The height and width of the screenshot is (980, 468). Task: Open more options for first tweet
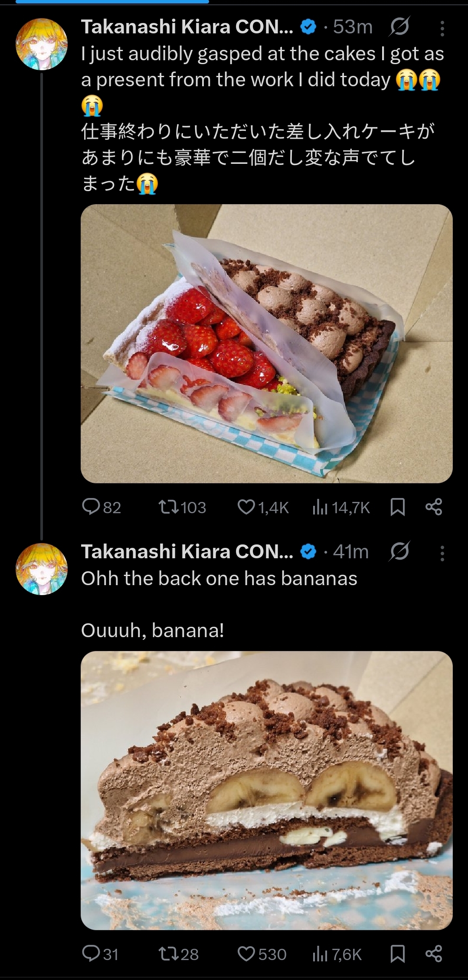442,29
